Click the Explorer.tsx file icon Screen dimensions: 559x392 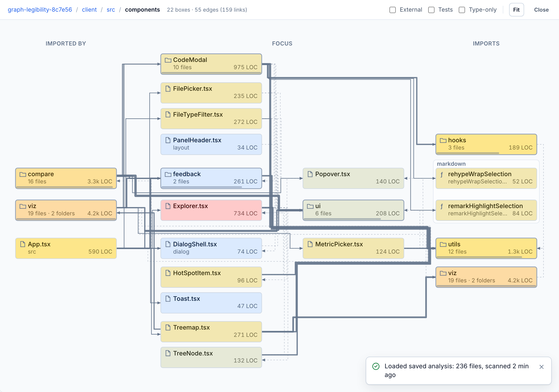pos(168,206)
